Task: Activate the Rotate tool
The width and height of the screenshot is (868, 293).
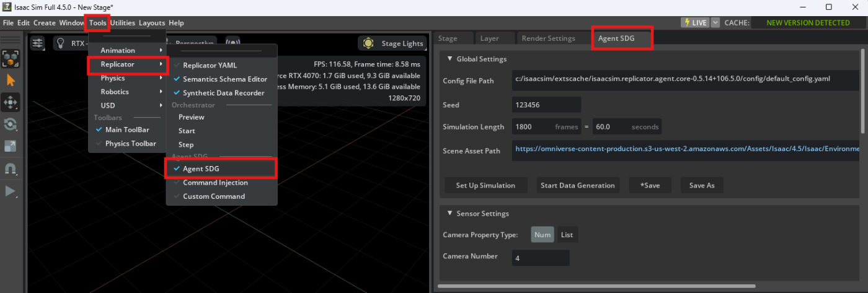Action: 10,125
